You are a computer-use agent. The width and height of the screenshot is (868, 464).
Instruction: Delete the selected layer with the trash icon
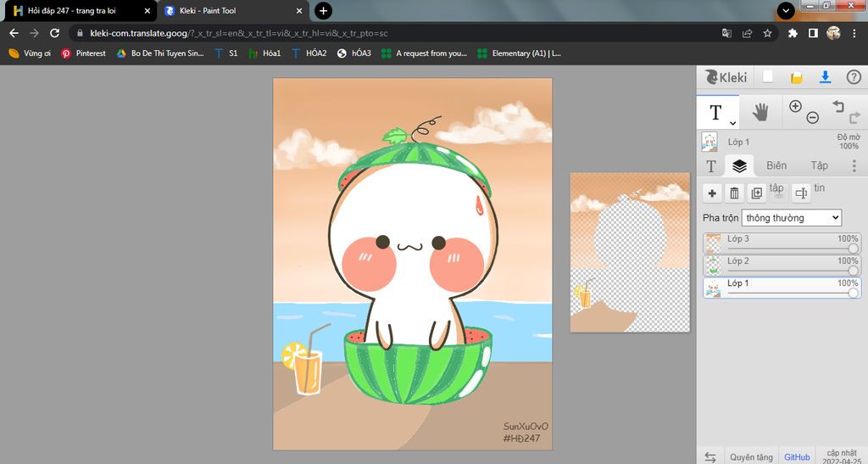coord(734,193)
